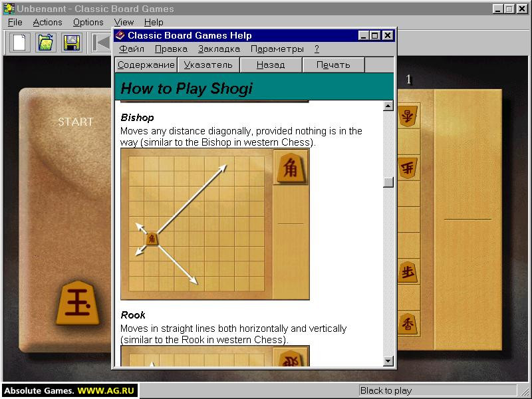Screen dimensions: 532x399
Task: Click the top shogi piece on game board
Action: pos(408,116)
